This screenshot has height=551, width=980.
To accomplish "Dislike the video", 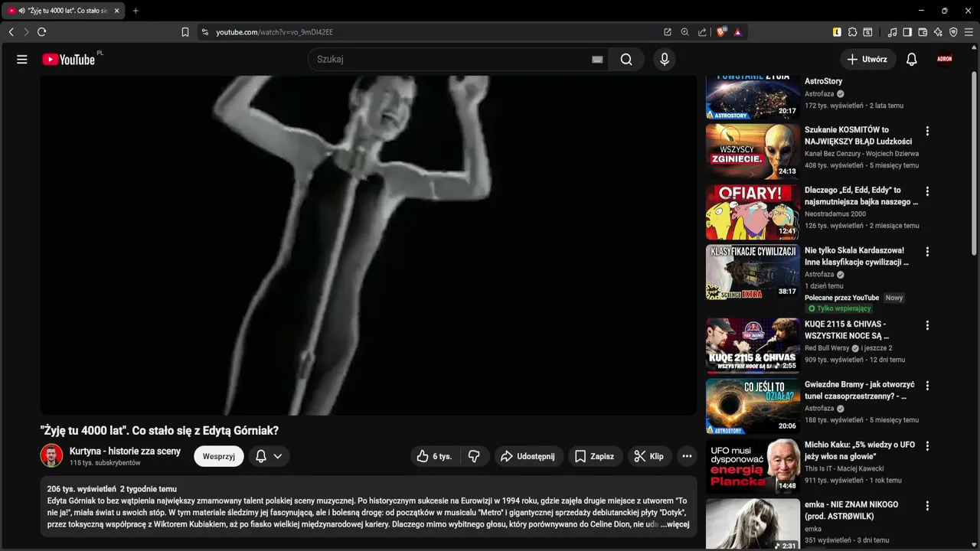I will [474, 456].
